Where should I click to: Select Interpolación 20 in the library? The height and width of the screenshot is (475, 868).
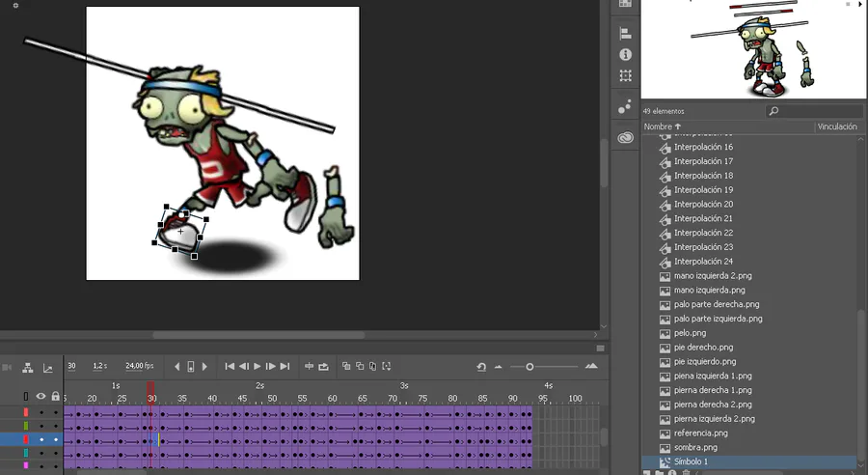703,204
